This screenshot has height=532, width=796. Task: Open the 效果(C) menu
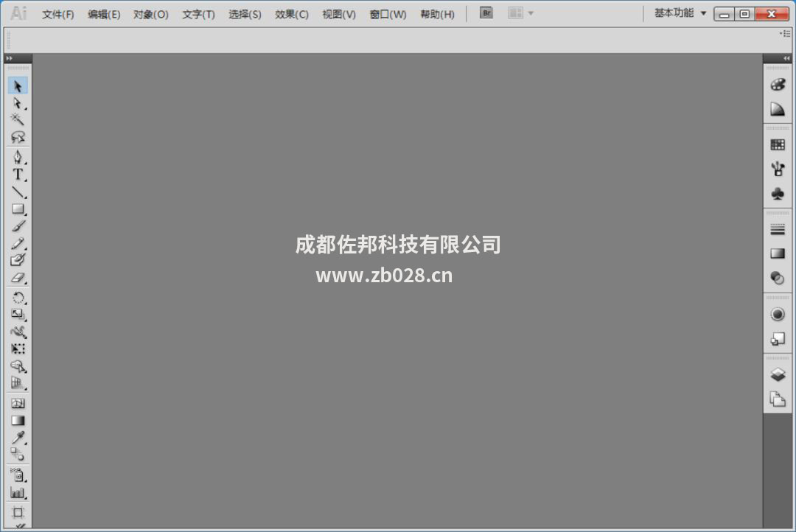(292, 14)
